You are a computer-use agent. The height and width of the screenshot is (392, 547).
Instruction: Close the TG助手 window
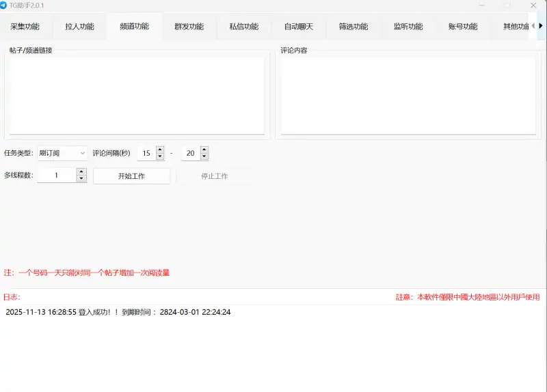click(533, 5)
